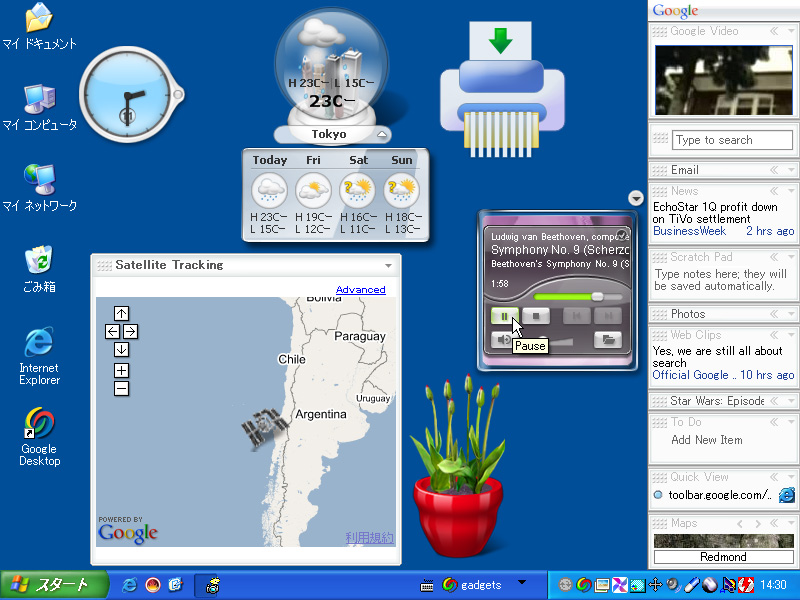Open the マイ ネットワーク desktop icon

(40, 188)
